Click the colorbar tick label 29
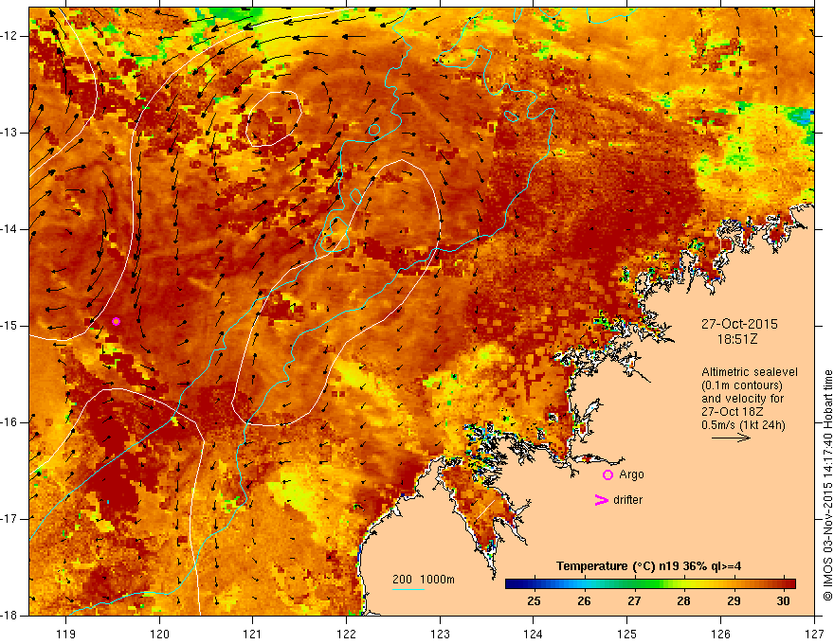Image resolution: width=834 pixels, height=644 pixels. click(x=734, y=601)
